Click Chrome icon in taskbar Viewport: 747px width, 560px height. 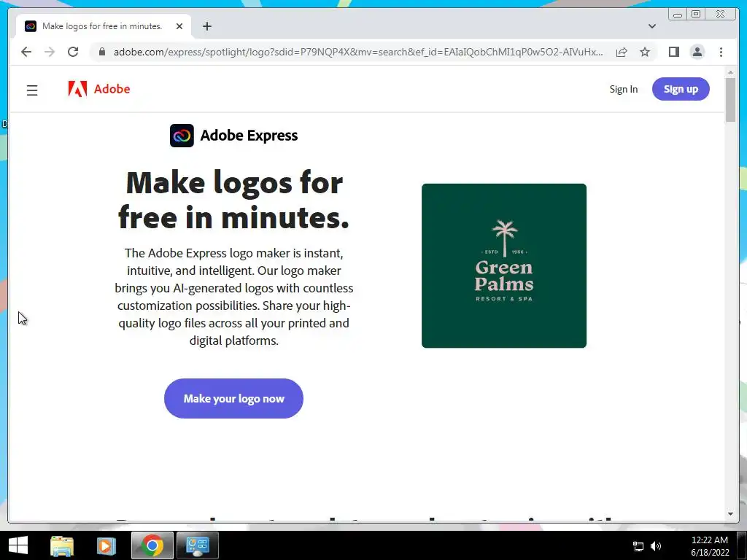[x=152, y=545]
